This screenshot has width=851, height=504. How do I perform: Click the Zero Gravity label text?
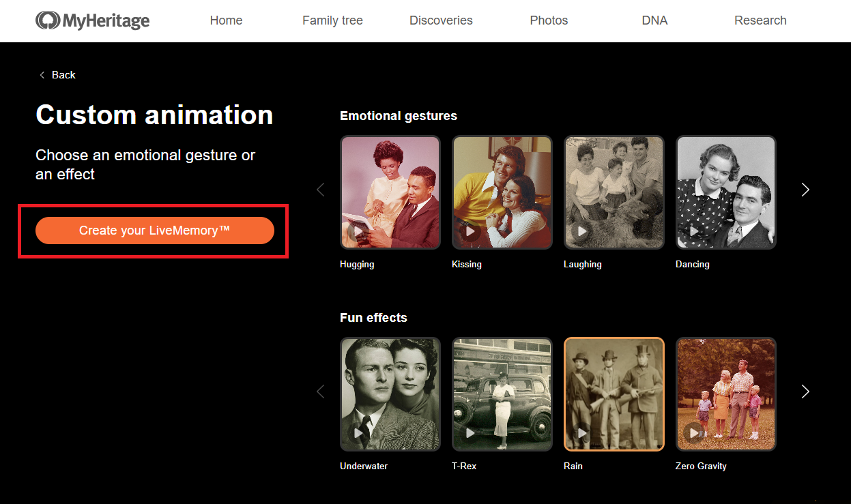pyautogui.click(x=701, y=466)
